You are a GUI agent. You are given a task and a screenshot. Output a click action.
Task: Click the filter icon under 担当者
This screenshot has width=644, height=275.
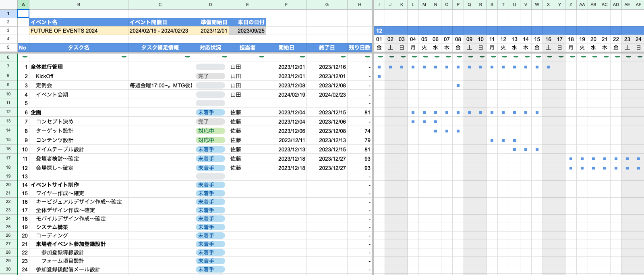click(x=261, y=58)
